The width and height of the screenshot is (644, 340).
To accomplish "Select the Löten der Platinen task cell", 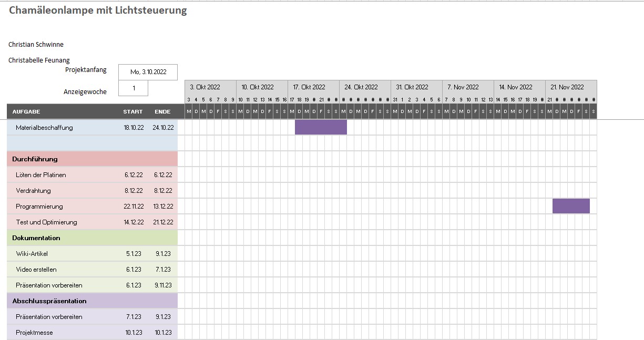I will (41, 175).
